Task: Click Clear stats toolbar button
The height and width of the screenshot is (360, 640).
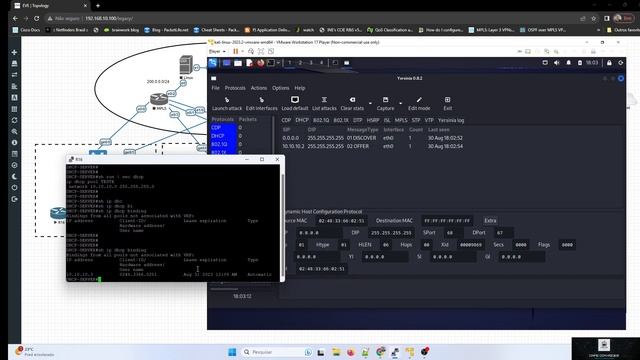Action: pos(352,104)
